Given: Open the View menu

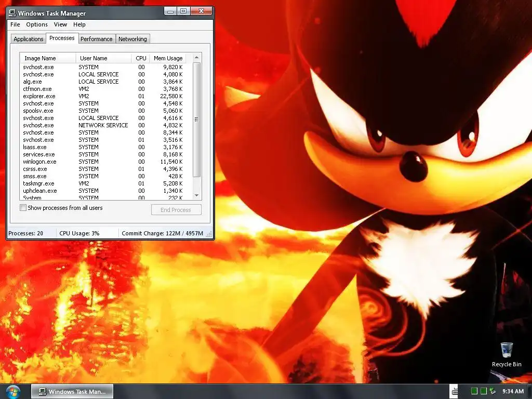Looking at the screenshot, I should 60,24.
